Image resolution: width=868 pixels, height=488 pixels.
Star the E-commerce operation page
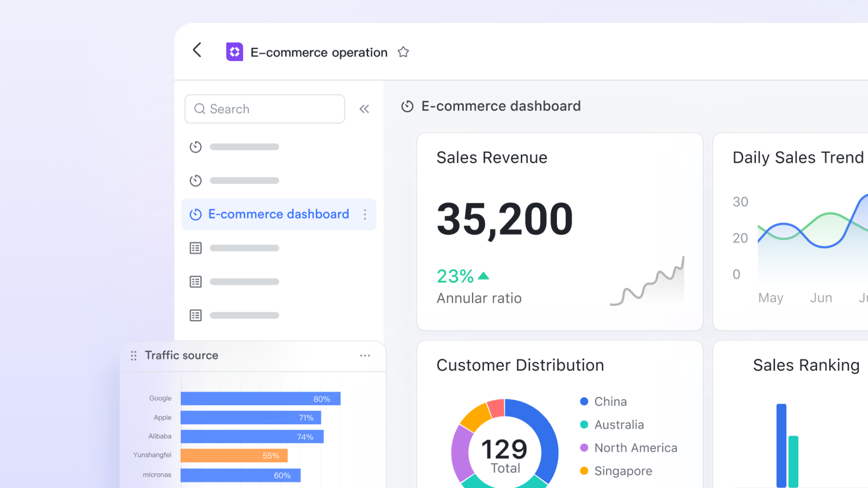pos(403,52)
